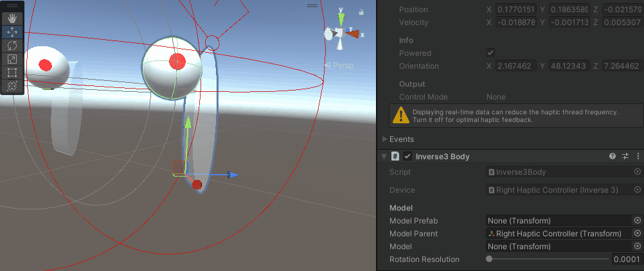Collapse the Inverse3 Body component
This screenshot has width=644, height=271.
point(384,156)
